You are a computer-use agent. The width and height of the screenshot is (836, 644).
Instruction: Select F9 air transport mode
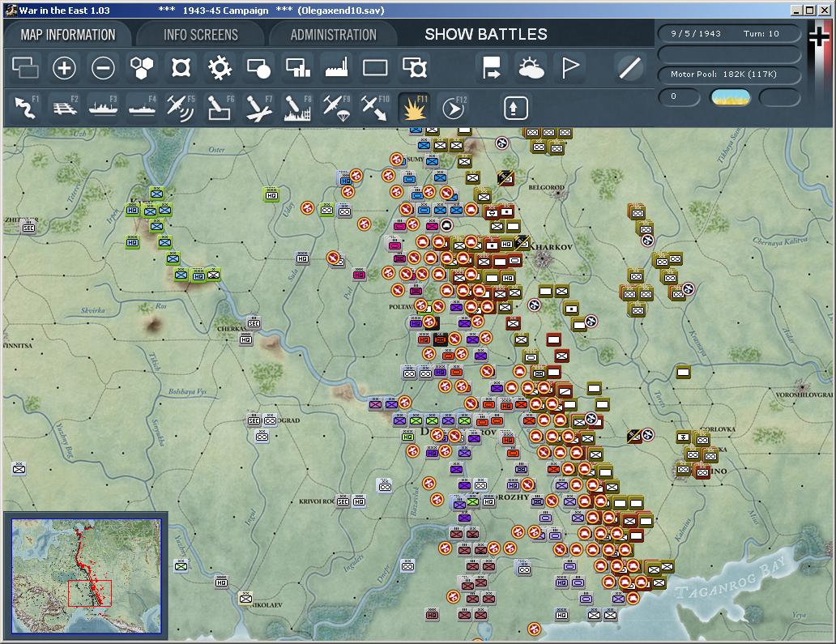pos(336,107)
